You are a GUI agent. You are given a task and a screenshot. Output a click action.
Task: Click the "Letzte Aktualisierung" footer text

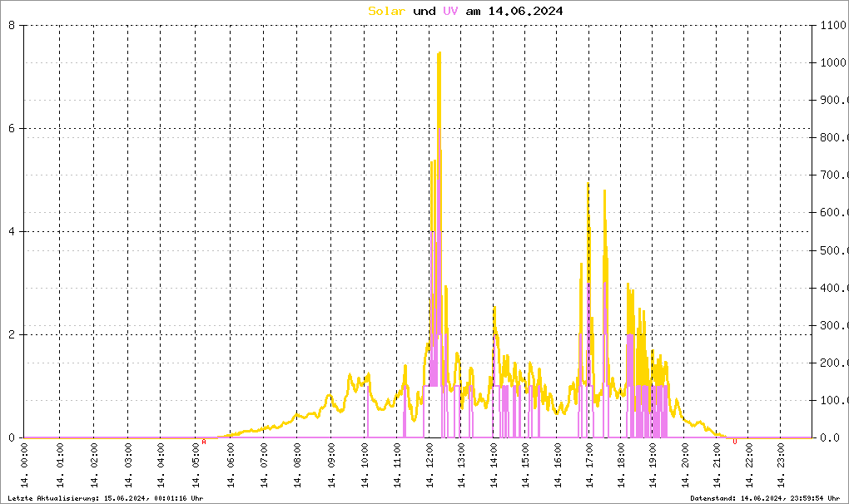tap(106, 498)
